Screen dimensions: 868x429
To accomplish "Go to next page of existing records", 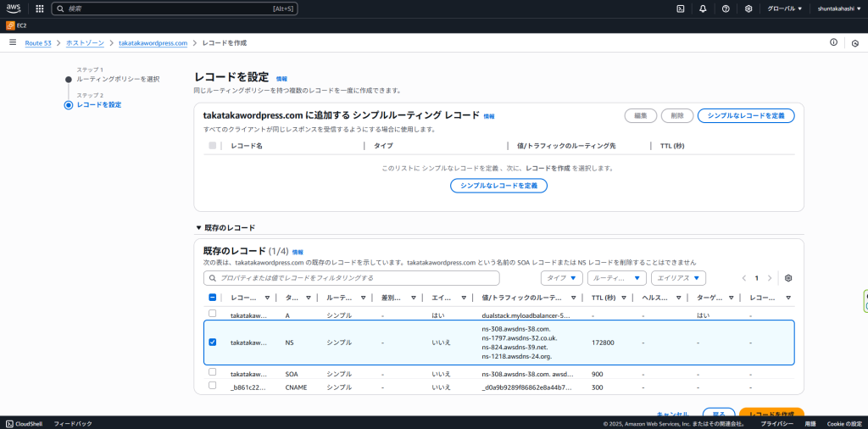I will (x=770, y=278).
